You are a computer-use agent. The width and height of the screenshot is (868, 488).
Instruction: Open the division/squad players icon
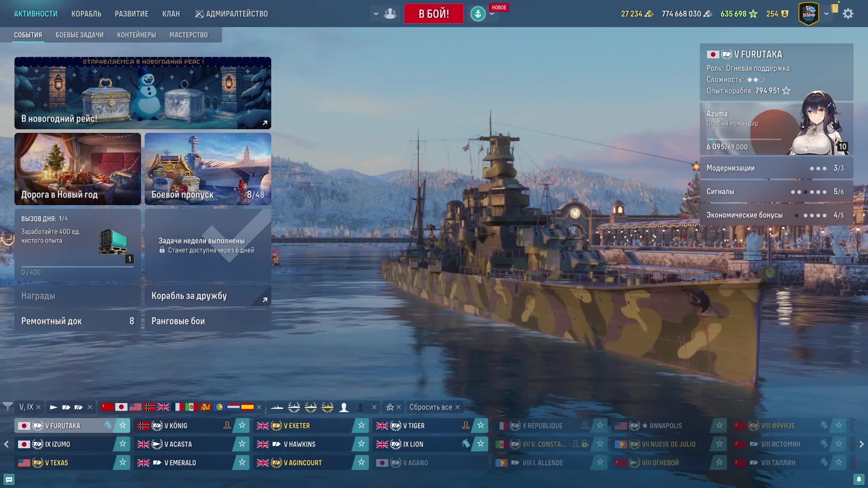coord(390,14)
